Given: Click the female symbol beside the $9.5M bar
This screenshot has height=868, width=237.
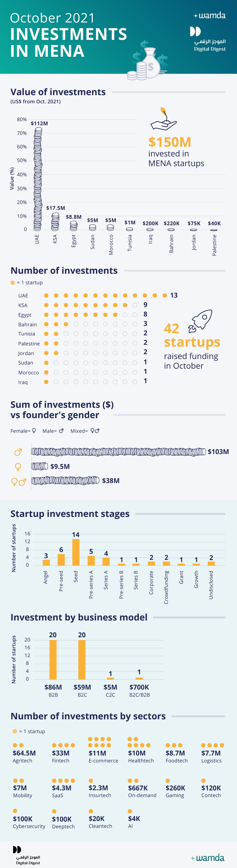Looking at the screenshot, I should point(18,467).
